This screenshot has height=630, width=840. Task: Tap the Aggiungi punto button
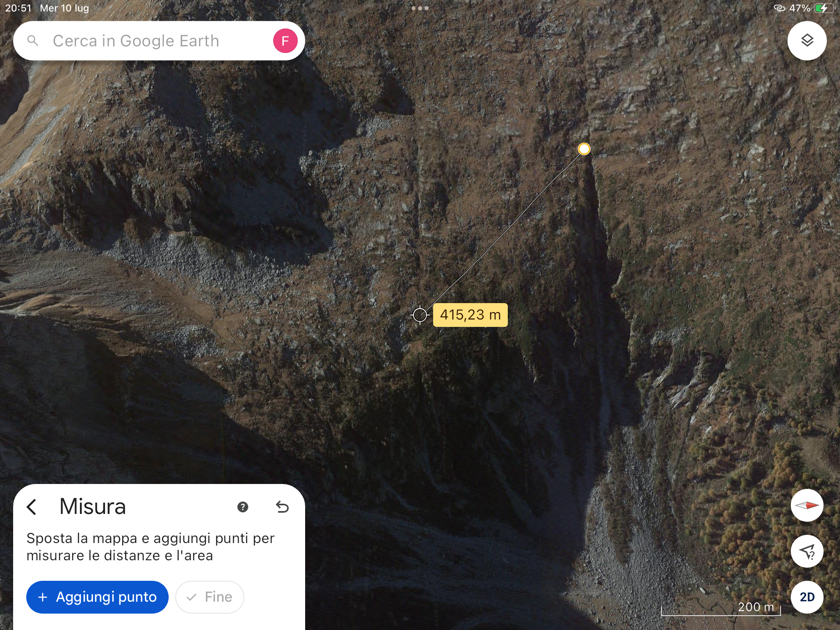pos(97,597)
